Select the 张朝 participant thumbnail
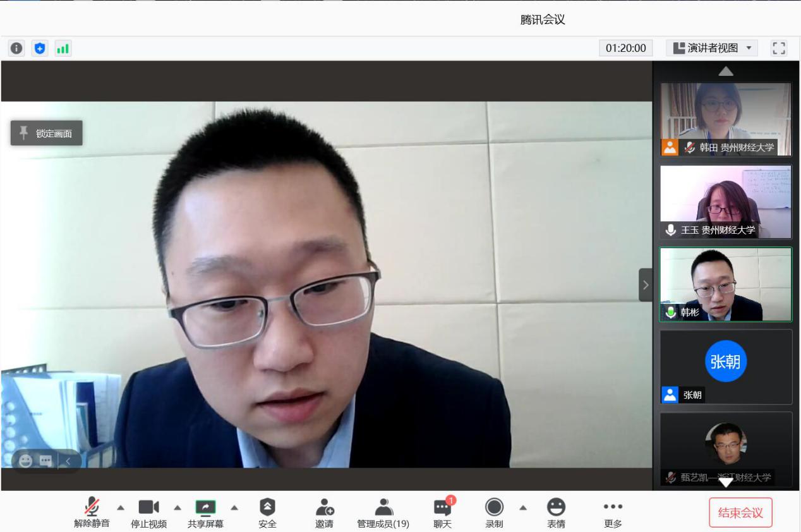This screenshot has width=801, height=532. pyautogui.click(x=725, y=366)
